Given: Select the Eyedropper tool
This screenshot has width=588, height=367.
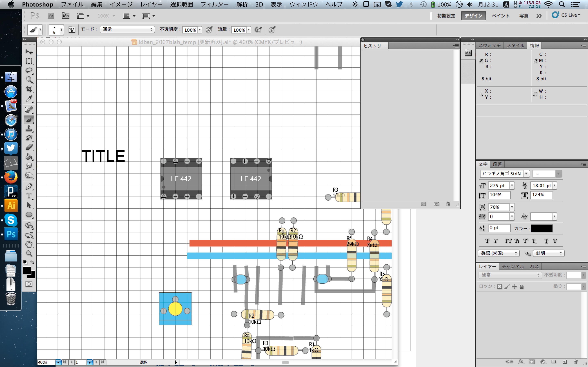Looking at the screenshot, I should pyautogui.click(x=29, y=99).
